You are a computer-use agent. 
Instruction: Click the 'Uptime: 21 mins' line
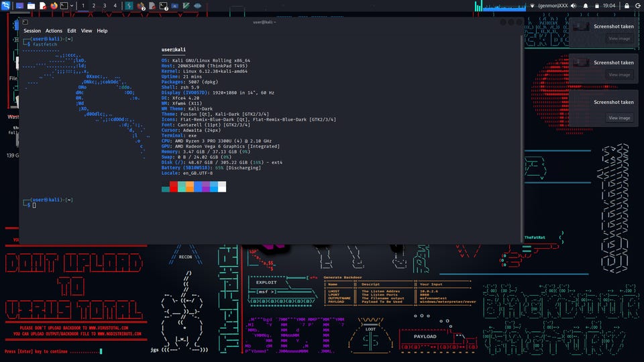pos(182,76)
